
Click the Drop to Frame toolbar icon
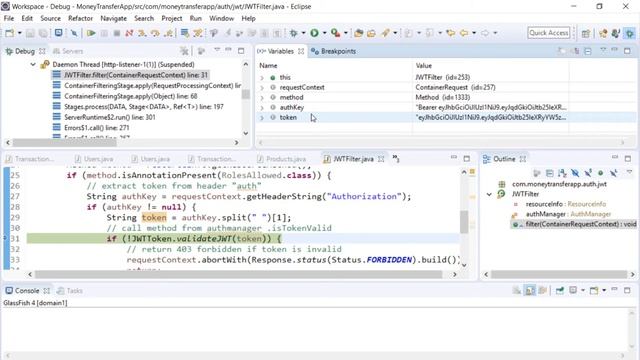[x=185, y=33]
